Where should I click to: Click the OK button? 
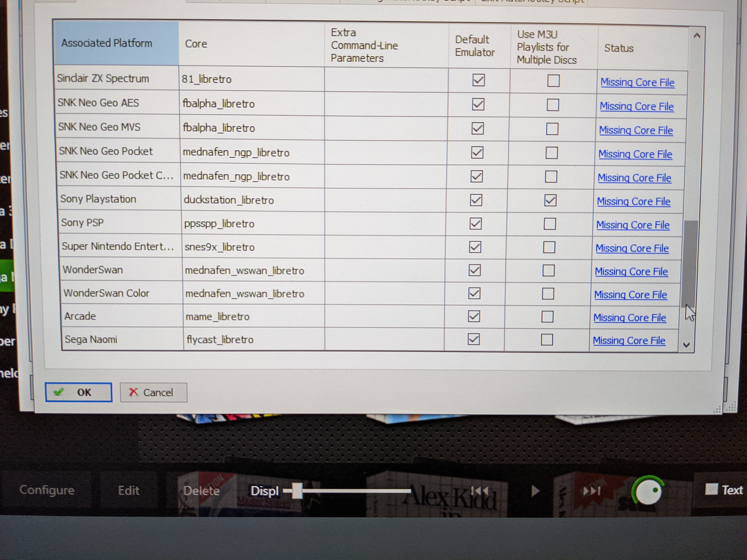(78, 392)
